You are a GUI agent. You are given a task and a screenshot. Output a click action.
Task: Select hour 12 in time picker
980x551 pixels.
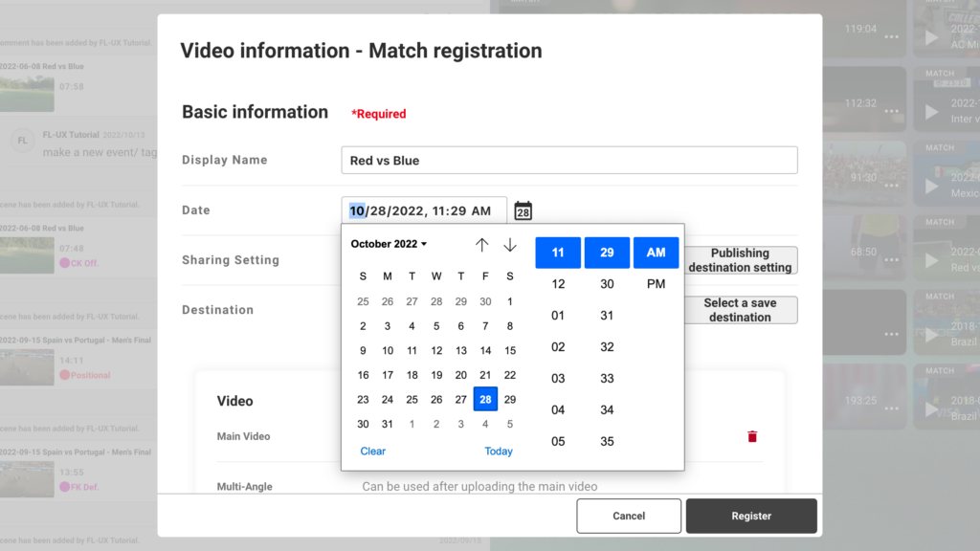[x=558, y=283]
